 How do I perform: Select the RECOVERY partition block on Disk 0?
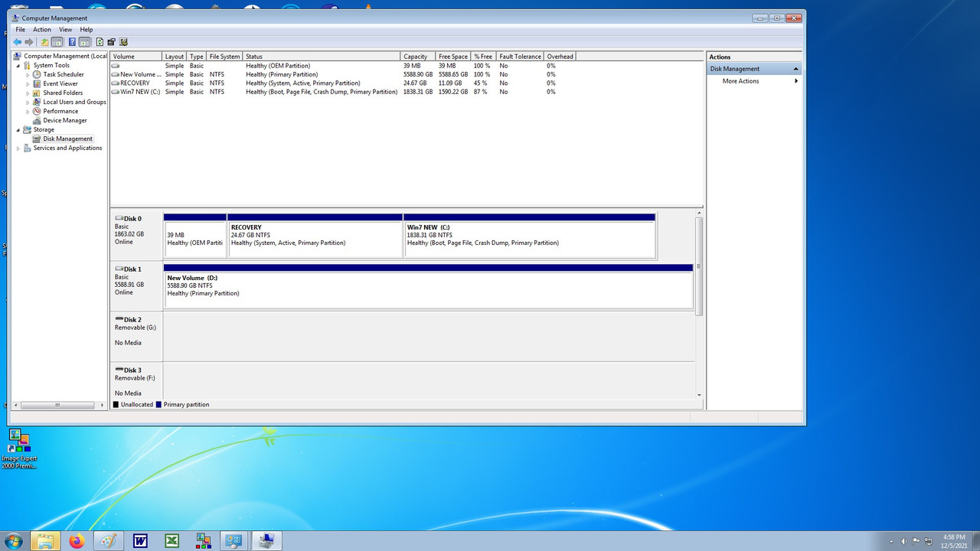315,236
